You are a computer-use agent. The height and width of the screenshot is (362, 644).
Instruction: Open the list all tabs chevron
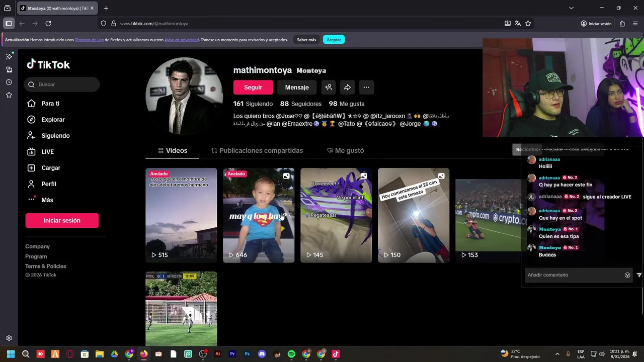coord(571,8)
